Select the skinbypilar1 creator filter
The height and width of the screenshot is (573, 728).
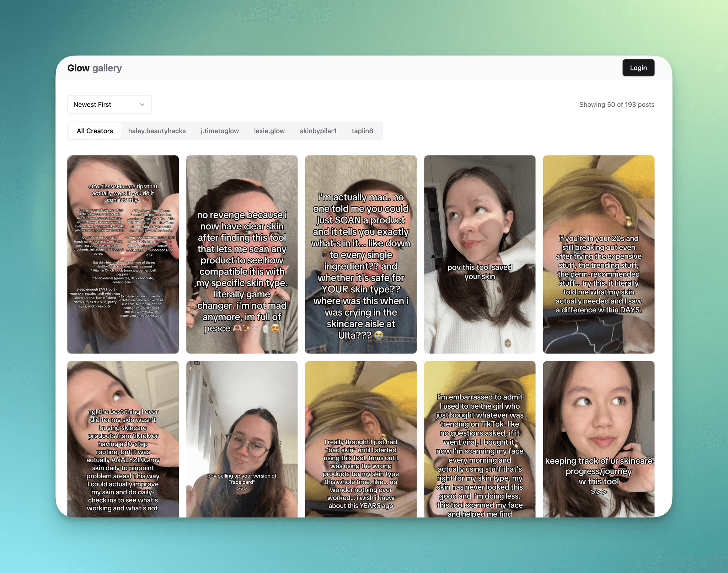318,131
